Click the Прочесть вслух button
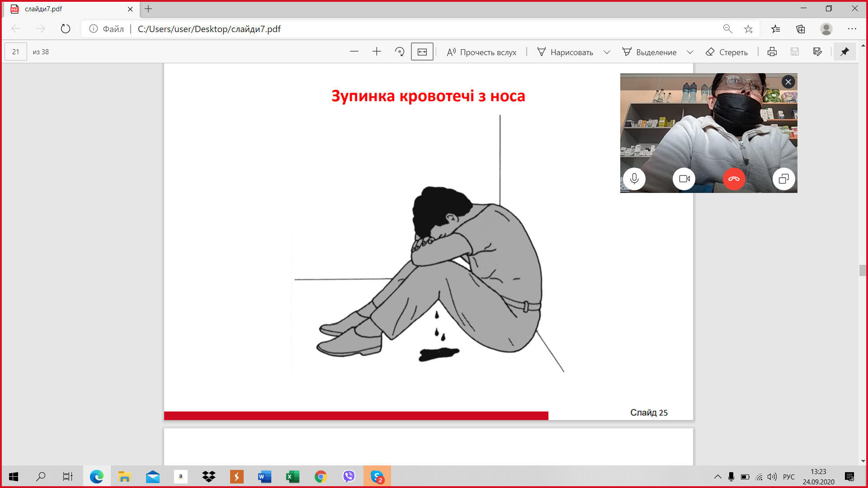The width and height of the screenshot is (868, 488). click(481, 52)
